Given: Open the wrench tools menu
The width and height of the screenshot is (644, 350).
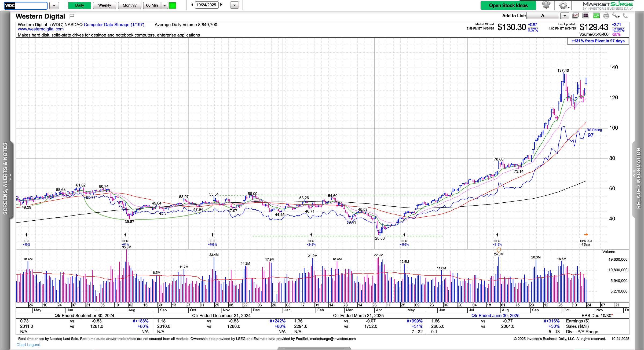Looking at the screenshot, I should pos(615,16).
